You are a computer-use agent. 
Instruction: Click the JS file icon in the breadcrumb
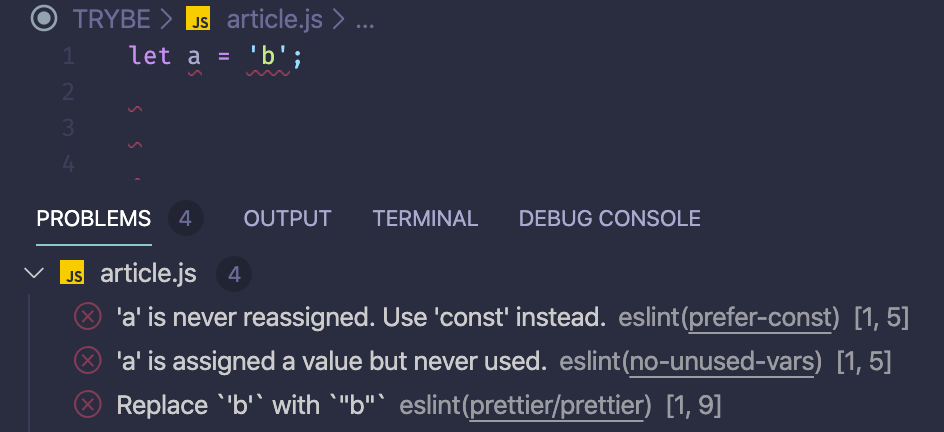(198, 20)
